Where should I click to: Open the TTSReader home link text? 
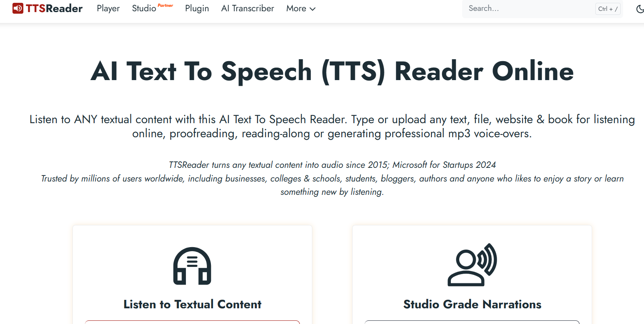(54, 8)
